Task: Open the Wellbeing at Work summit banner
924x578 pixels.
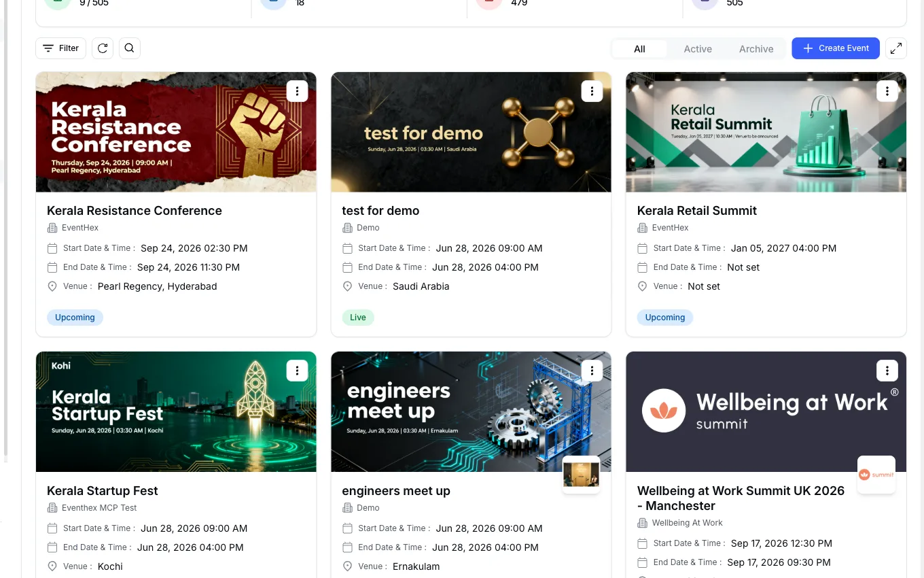Action: (766, 412)
